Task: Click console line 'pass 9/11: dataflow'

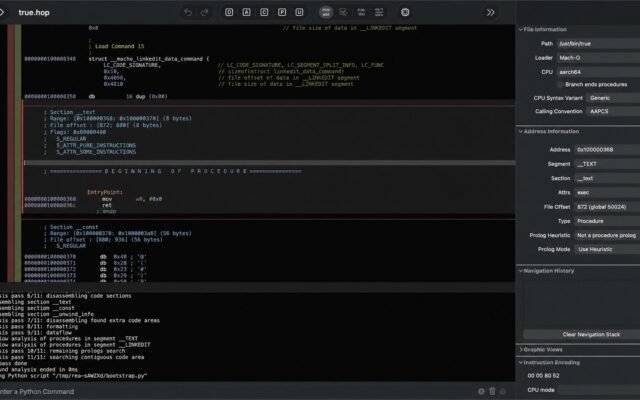Action: coord(36,333)
